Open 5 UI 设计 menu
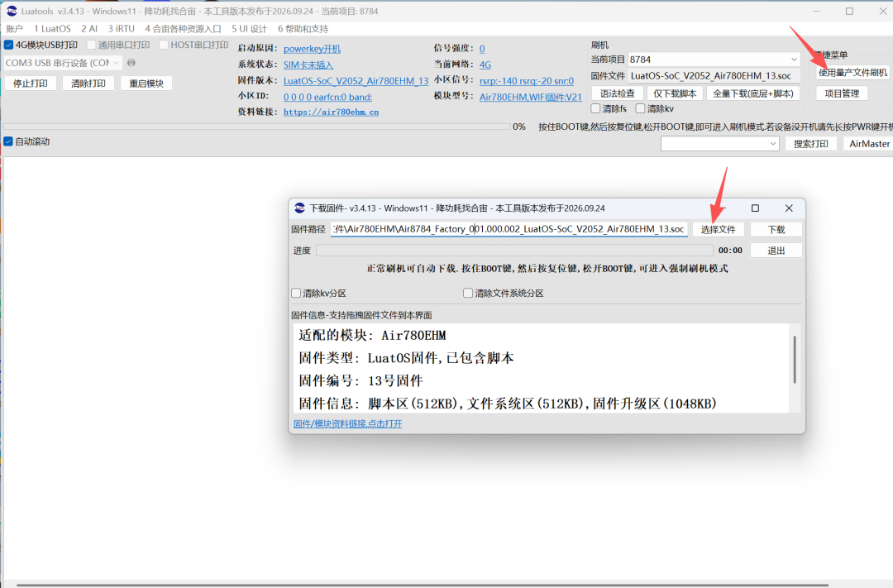 249,28
